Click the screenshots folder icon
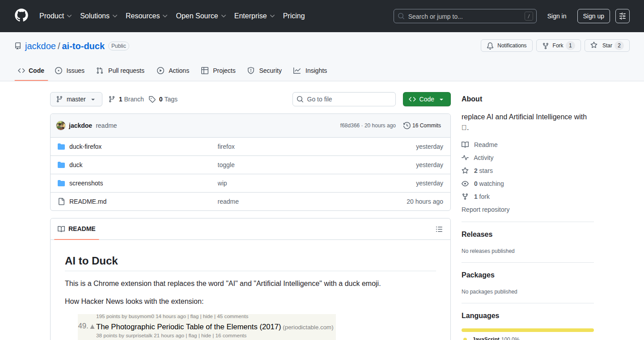The image size is (644, 340). (x=61, y=183)
